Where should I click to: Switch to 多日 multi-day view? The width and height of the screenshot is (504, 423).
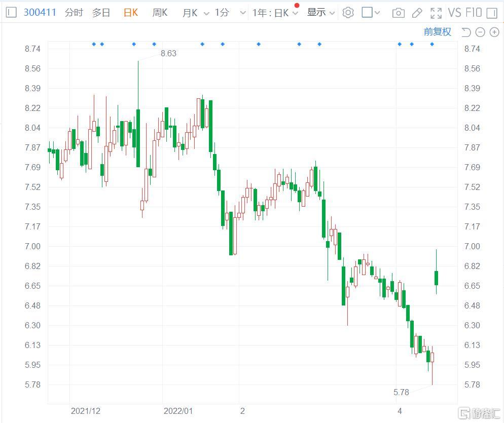pos(101,13)
